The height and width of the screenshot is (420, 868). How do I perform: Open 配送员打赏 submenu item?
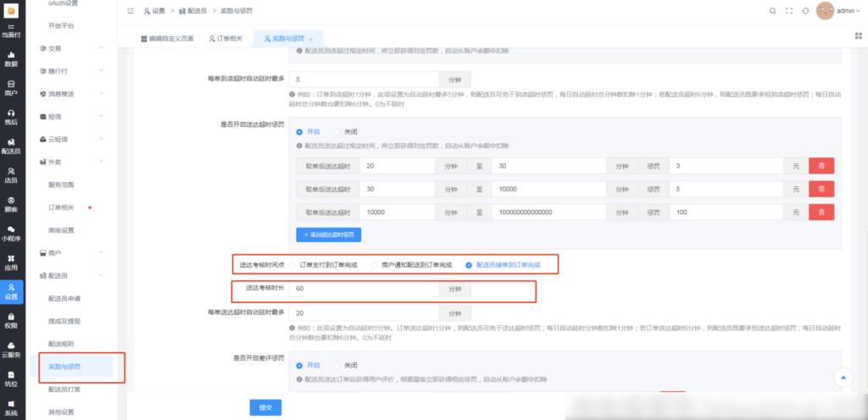(64, 389)
